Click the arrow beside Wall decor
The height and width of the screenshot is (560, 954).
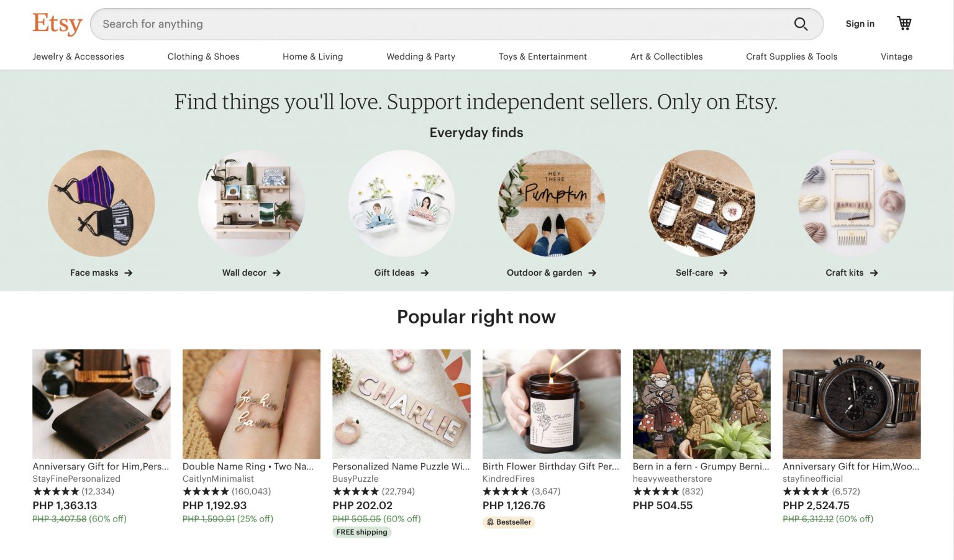point(278,273)
